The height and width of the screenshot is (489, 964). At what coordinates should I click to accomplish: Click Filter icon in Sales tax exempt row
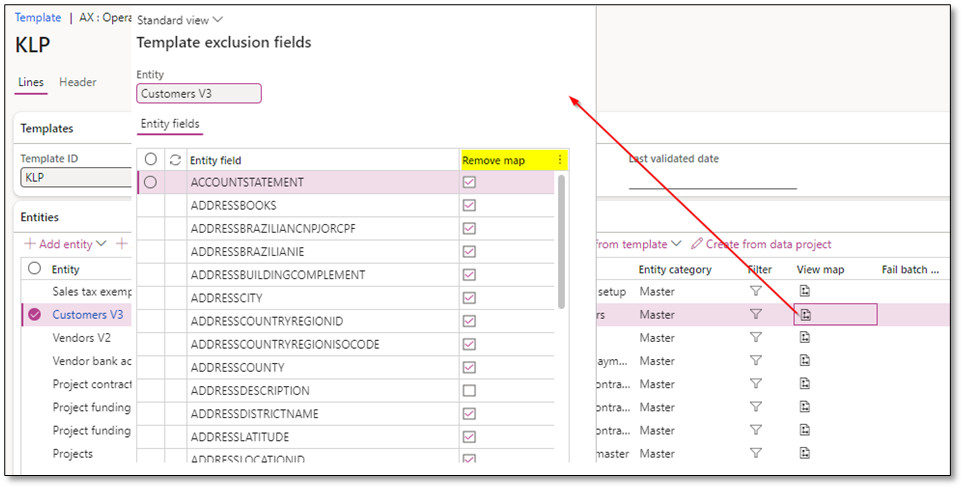pos(756,292)
